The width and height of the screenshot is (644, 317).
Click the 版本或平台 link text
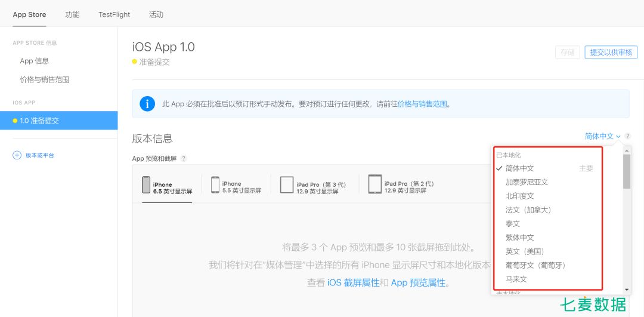[x=40, y=155]
